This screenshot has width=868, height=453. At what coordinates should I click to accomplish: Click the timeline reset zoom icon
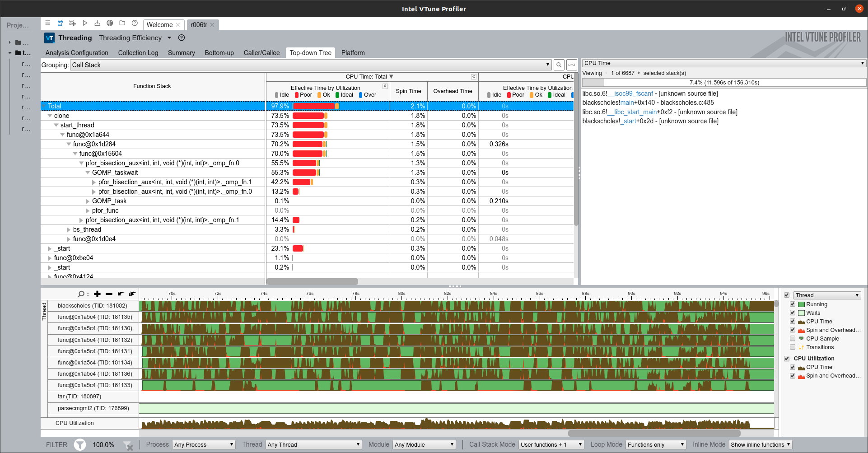click(x=132, y=294)
